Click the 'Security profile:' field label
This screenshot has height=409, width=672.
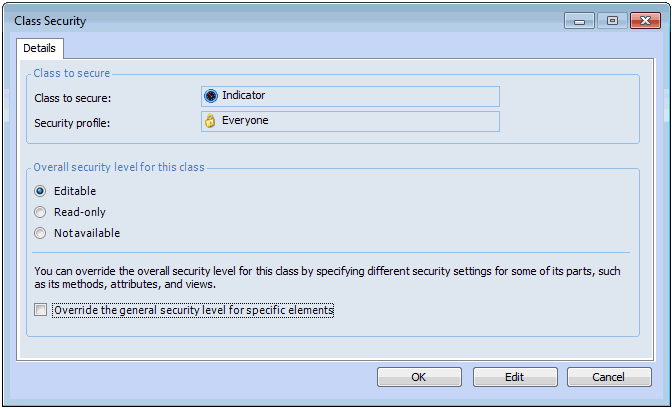click(71, 122)
